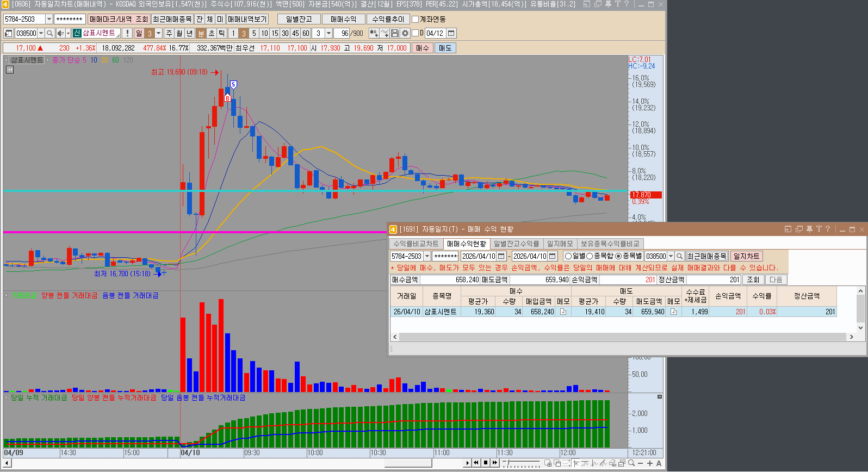Image resolution: width=868 pixels, height=472 pixels.
Task: Click the 매매마크/내역 조회 button
Action: tap(119, 19)
